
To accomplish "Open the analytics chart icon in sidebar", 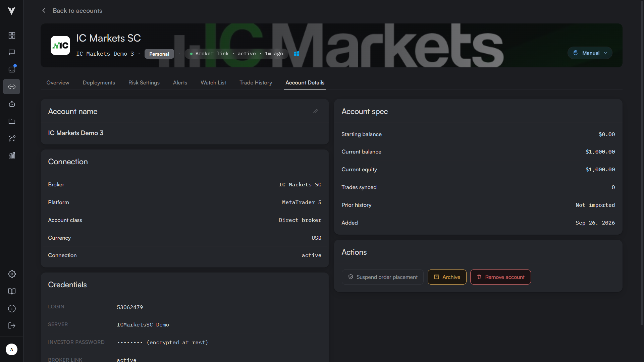I will pyautogui.click(x=12, y=156).
